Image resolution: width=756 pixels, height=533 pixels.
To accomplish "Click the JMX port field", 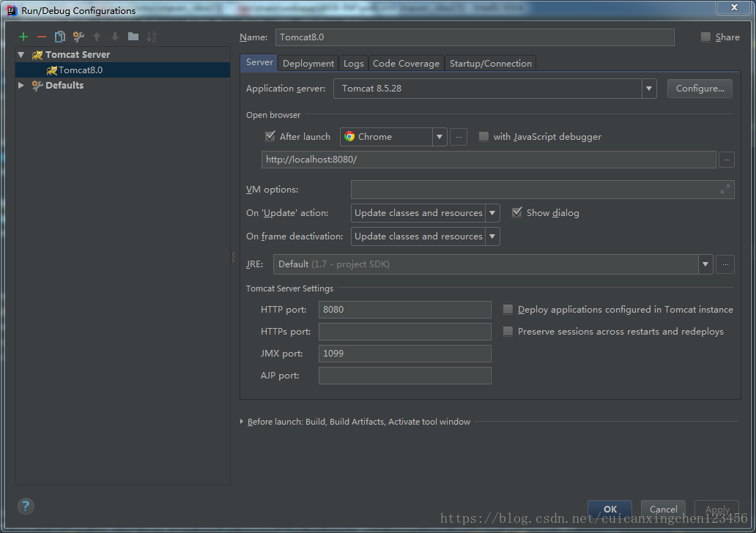I will pos(404,353).
